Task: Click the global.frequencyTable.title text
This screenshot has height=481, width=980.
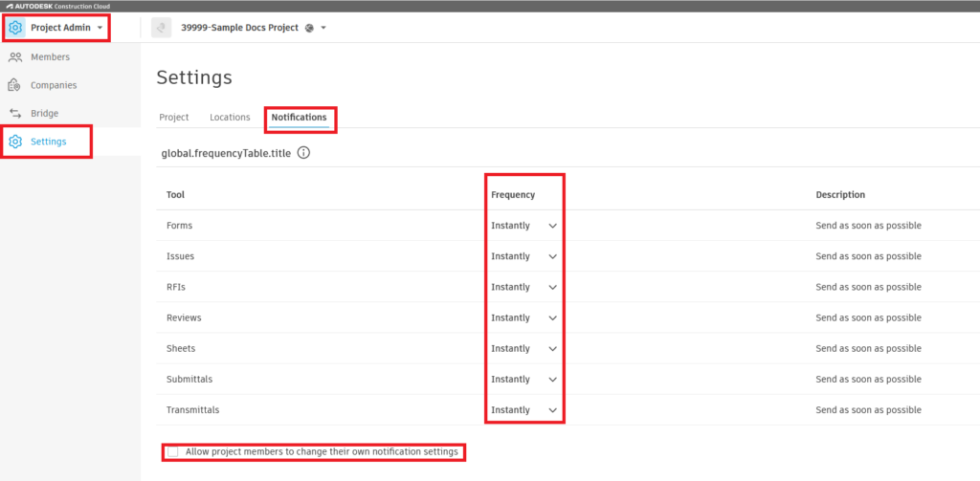Action: tap(226, 152)
